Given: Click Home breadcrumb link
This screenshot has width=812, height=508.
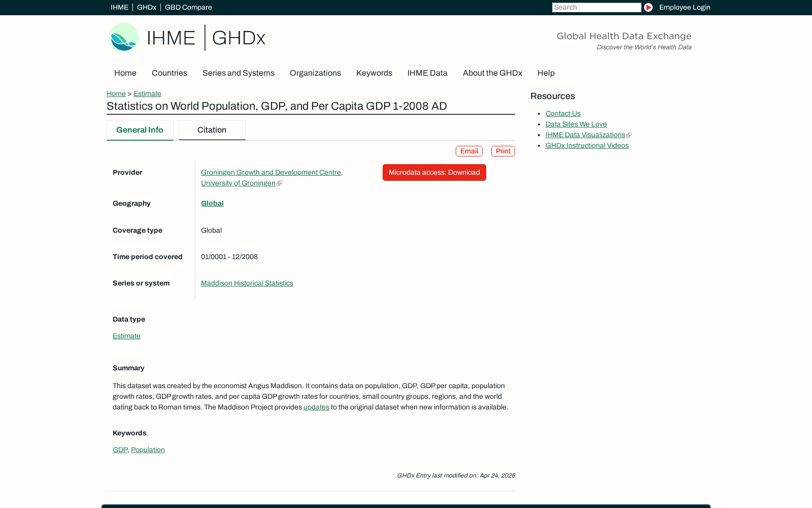Looking at the screenshot, I should (x=116, y=93).
